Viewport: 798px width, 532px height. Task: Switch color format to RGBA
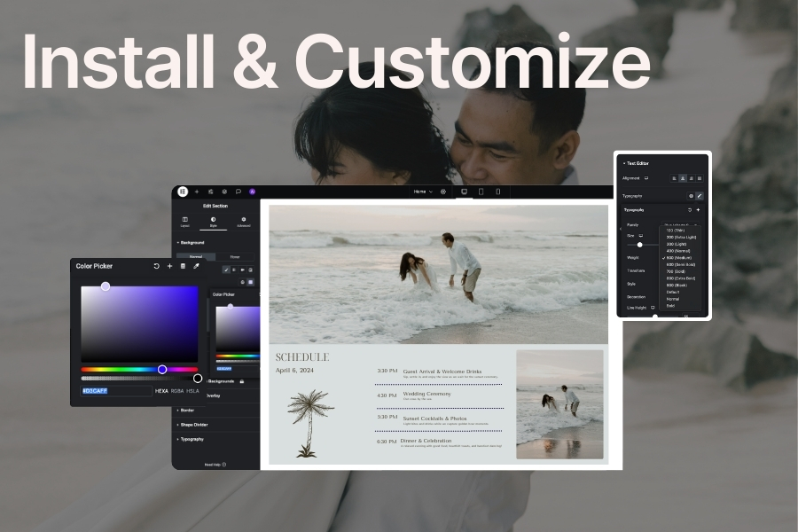click(177, 390)
